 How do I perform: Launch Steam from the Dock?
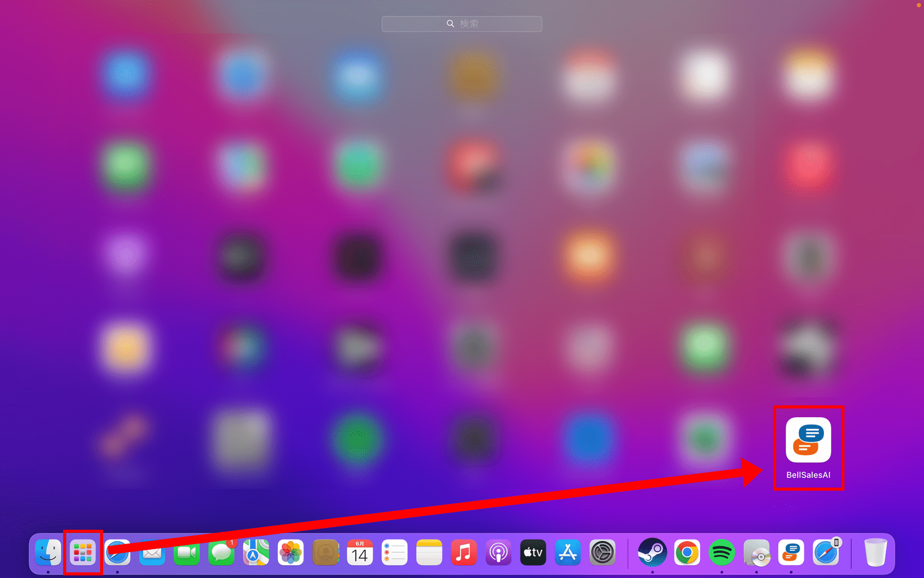coord(652,553)
